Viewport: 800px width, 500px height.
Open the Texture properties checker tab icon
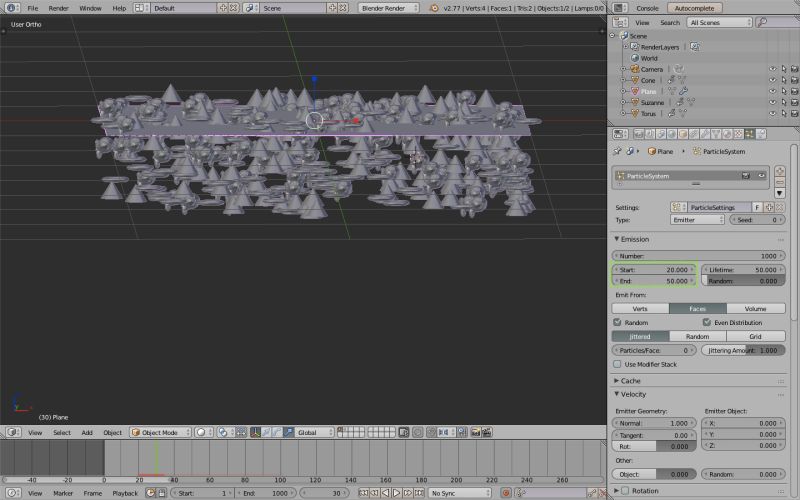[x=738, y=134]
